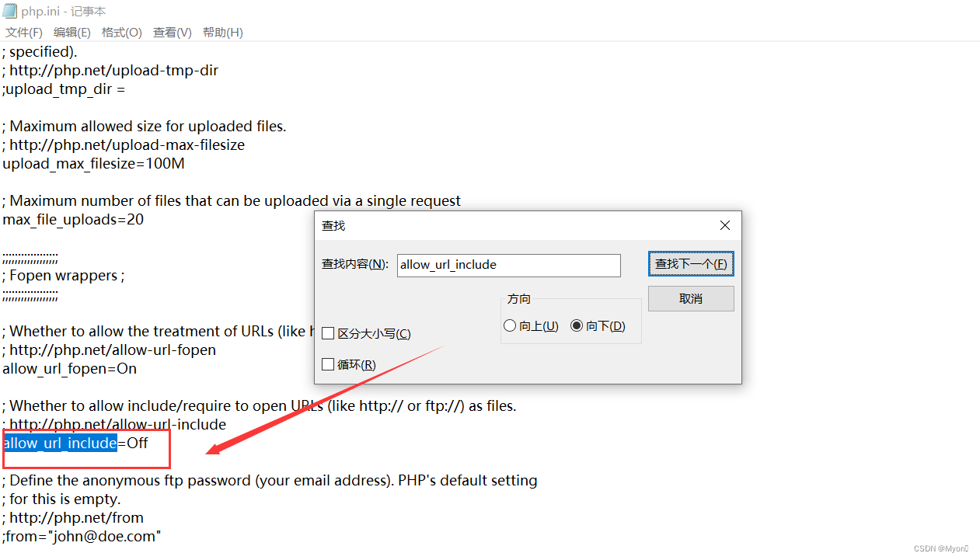Open the 查看 View menu
This screenshot has width=980, height=560.
click(x=171, y=32)
